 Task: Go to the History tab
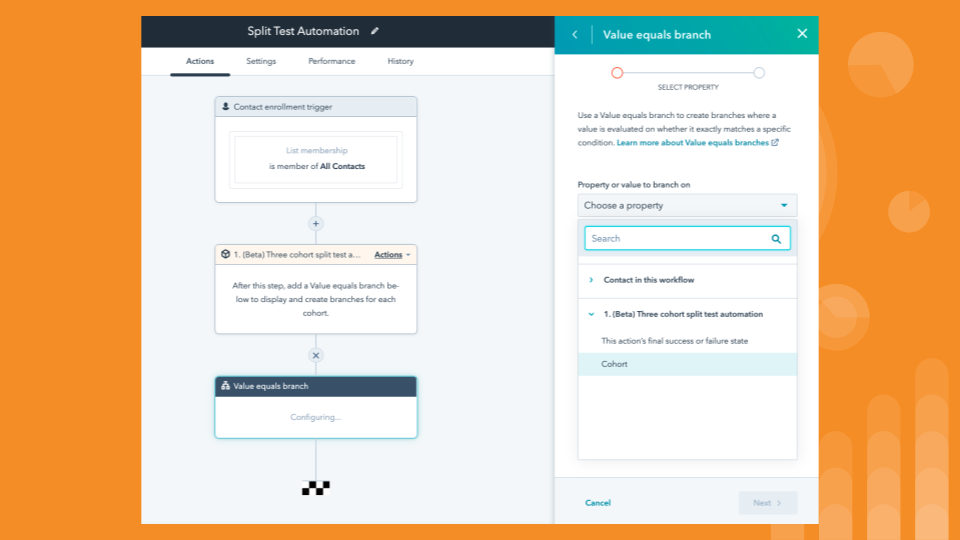(400, 61)
